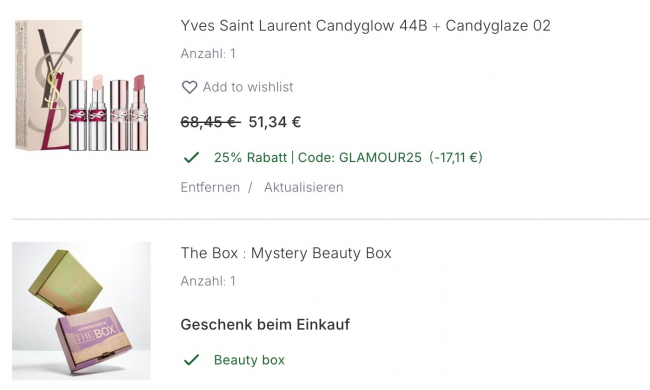Select the Add to wishlist text

248,87
